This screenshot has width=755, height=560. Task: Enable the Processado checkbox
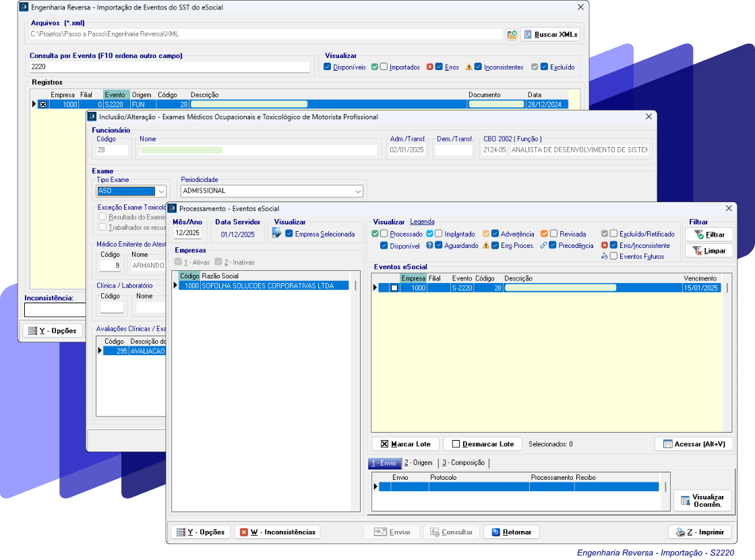click(x=384, y=234)
